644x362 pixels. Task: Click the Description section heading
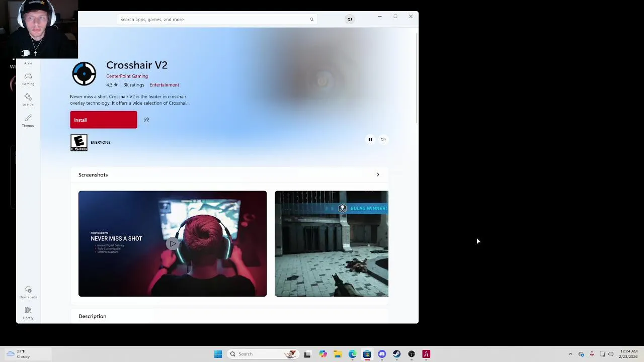[92, 316]
